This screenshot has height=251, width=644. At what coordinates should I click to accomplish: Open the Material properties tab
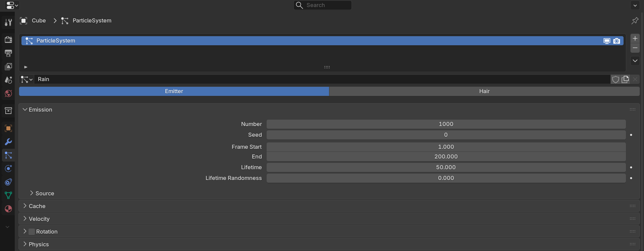(x=8, y=209)
